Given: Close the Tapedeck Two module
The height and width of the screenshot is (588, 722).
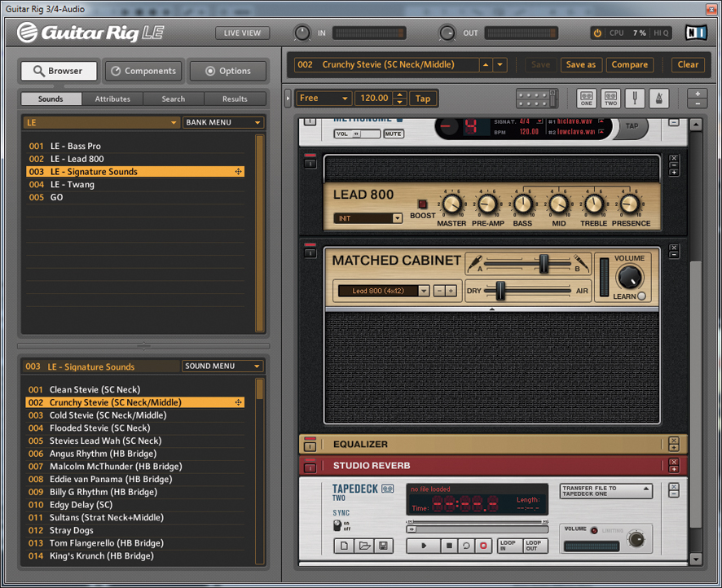Looking at the screenshot, I should click(674, 487).
